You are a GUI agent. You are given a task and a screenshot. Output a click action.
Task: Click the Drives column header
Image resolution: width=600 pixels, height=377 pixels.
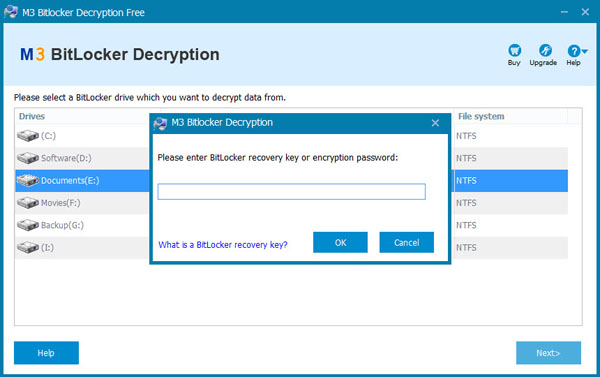(32, 116)
